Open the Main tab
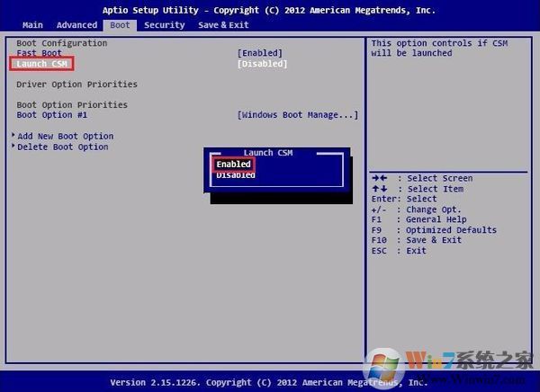The height and width of the screenshot is (392, 540). (32, 25)
